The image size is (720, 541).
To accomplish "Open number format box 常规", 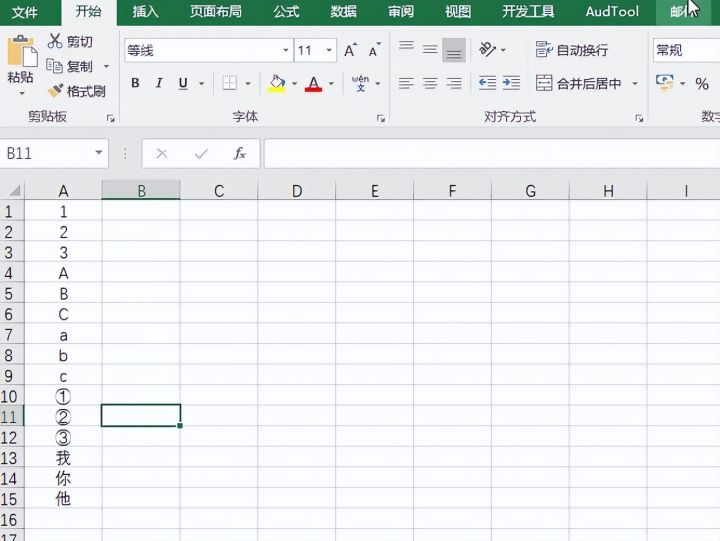I will [x=686, y=50].
